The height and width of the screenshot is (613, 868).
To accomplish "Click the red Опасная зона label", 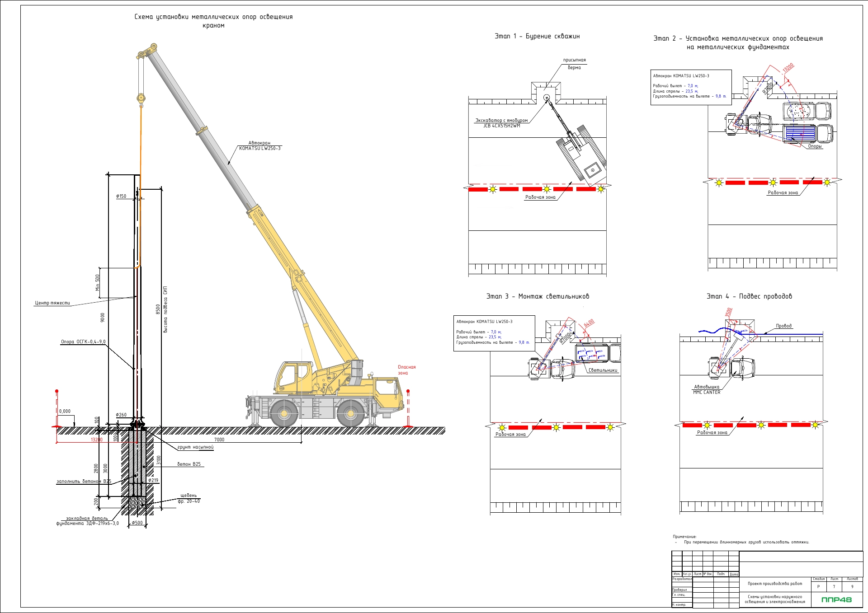I will (406, 370).
